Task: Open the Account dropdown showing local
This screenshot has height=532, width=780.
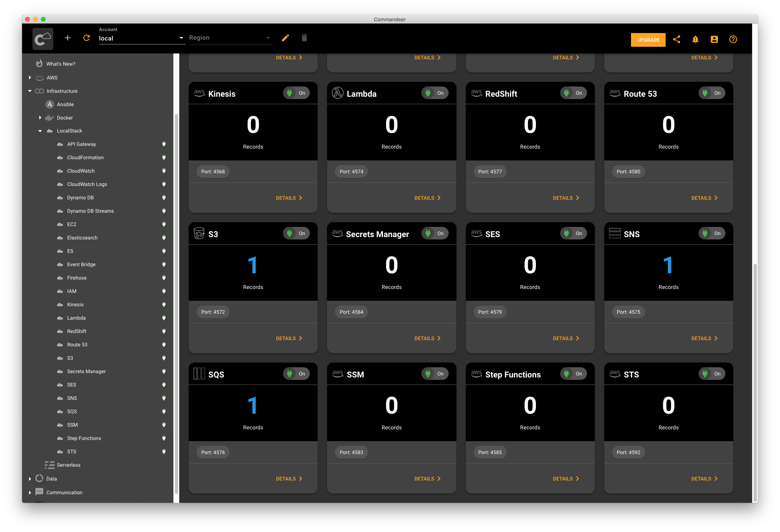Action: pyautogui.click(x=142, y=38)
